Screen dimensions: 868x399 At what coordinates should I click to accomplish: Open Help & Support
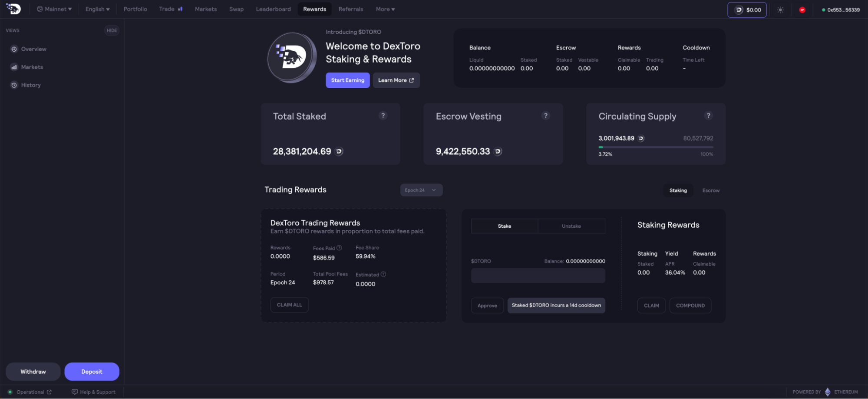(x=93, y=392)
